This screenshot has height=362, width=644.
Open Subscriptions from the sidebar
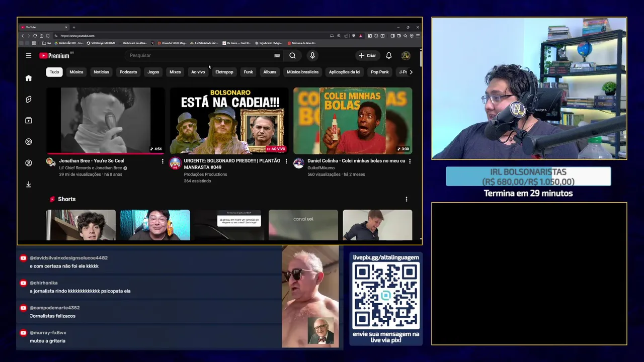tap(29, 121)
